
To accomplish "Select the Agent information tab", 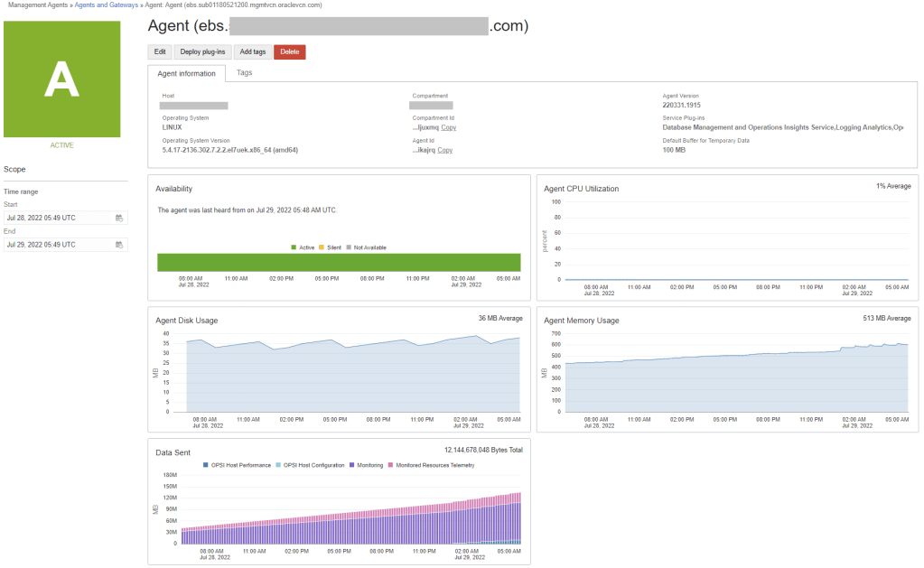I will point(186,73).
